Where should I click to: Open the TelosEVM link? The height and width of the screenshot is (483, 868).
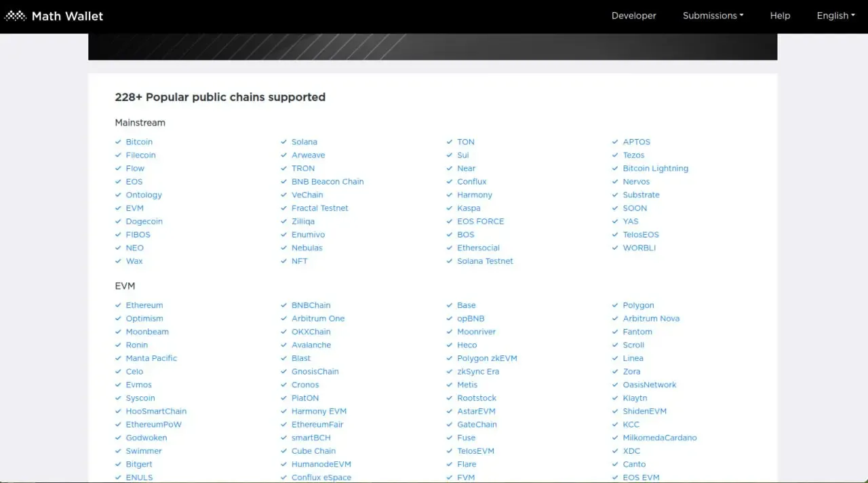coord(475,451)
